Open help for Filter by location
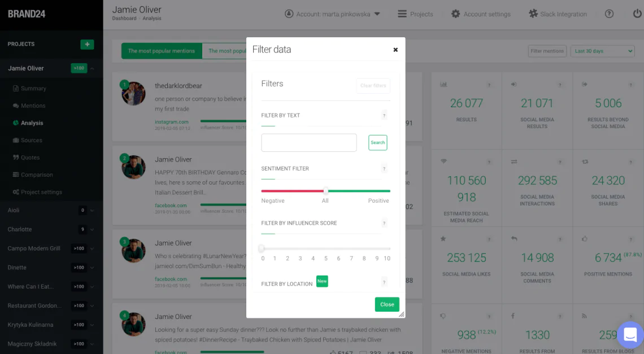Viewport: 644px width, 354px height. 384,282
